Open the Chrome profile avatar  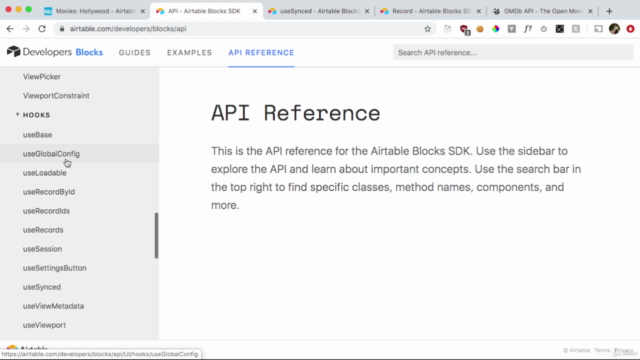tap(614, 29)
